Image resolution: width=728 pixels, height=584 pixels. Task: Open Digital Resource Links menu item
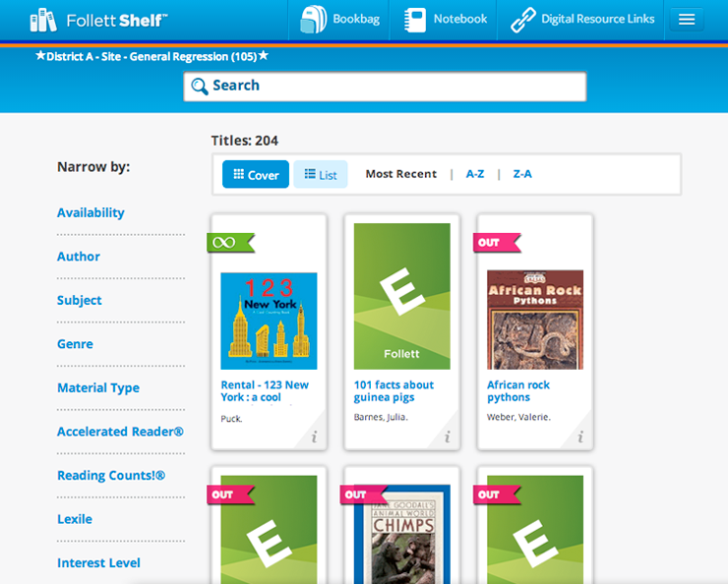pos(580,20)
